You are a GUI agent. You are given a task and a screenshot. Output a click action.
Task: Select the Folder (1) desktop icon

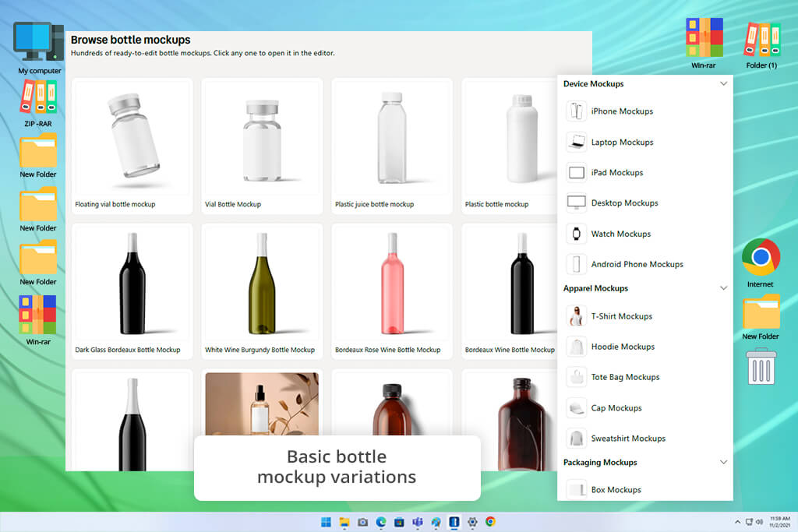pos(761,44)
